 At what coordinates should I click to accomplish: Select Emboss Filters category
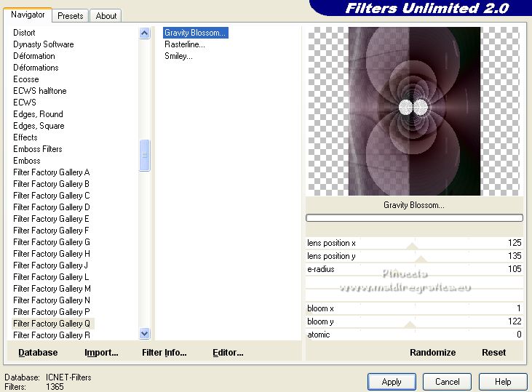tap(38, 149)
